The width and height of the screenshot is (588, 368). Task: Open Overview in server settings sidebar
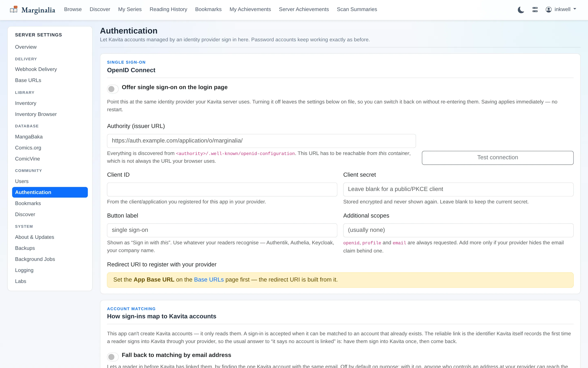click(50, 47)
